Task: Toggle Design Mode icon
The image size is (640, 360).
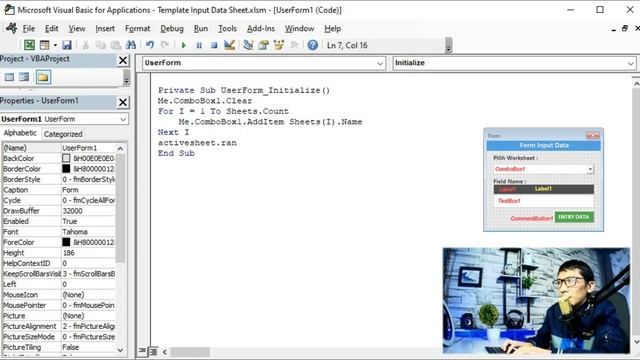Action: (x=229, y=45)
